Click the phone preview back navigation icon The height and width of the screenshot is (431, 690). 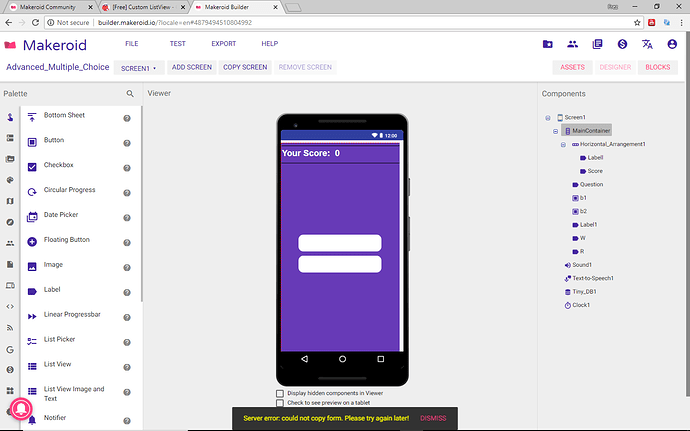coord(305,359)
